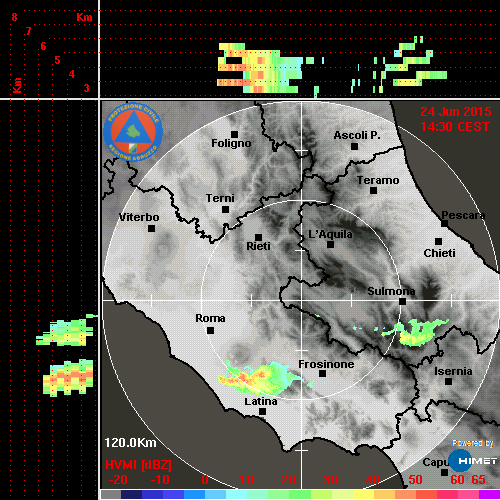This screenshot has width=500, height=500.
Task: Click the Terni label
Action: click(220, 198)
